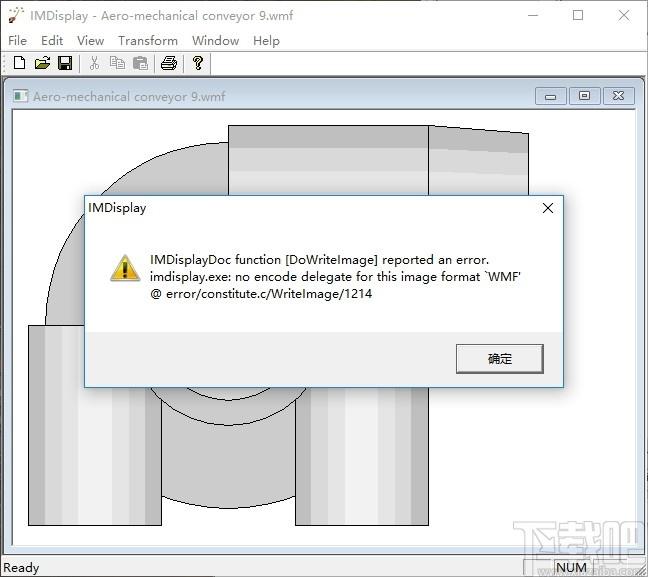Click the child window title 'Aero-mechanical conveyor 9.wmf'

(x=129, y=97)
